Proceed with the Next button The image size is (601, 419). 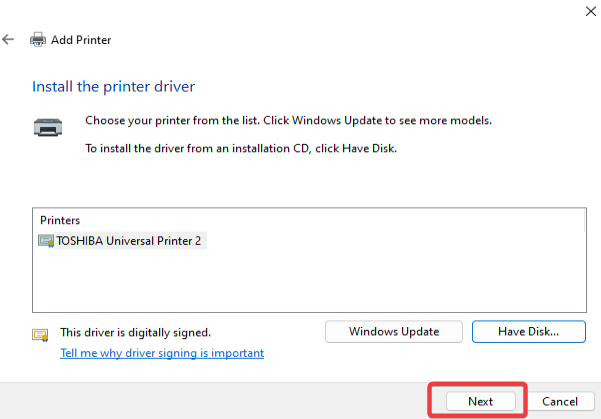coord(480,400)
